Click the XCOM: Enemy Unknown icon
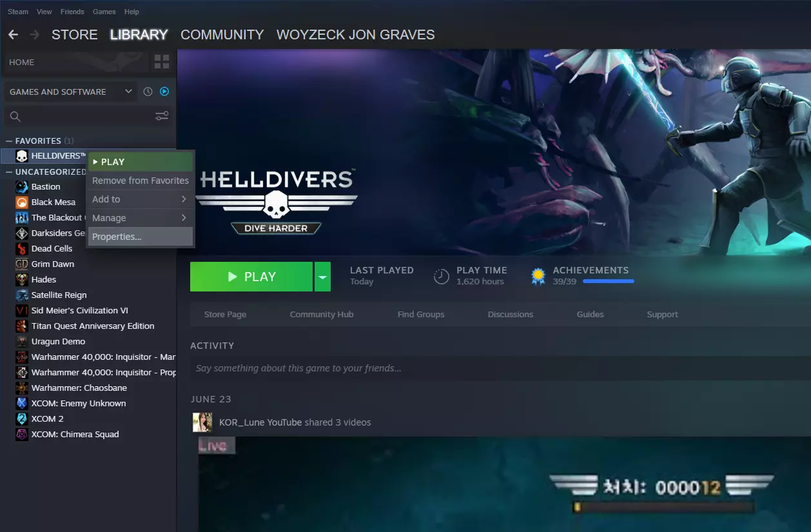Viewport: 811px width, 532px height. pos(21,404)
